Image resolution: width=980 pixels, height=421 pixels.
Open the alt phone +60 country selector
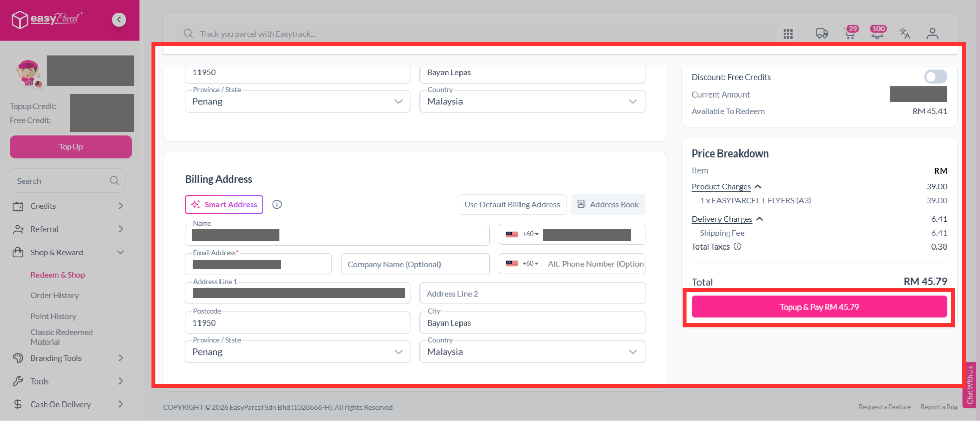click(x=523, y=264)
